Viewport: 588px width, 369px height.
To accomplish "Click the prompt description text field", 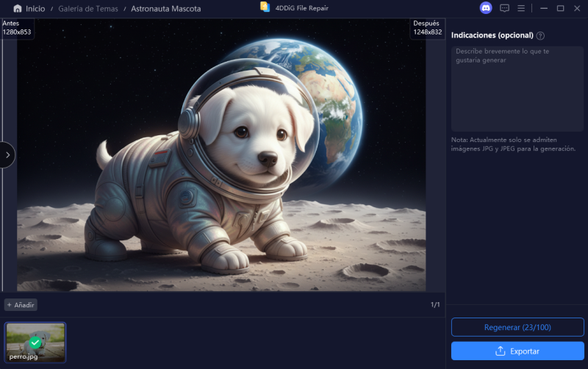I will pos(517,88).
